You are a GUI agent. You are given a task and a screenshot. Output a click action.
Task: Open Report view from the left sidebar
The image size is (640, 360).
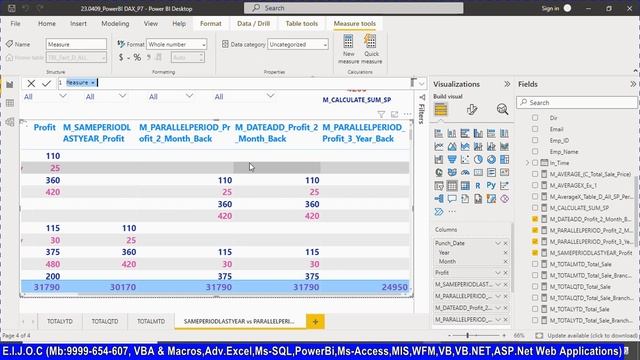10,84
